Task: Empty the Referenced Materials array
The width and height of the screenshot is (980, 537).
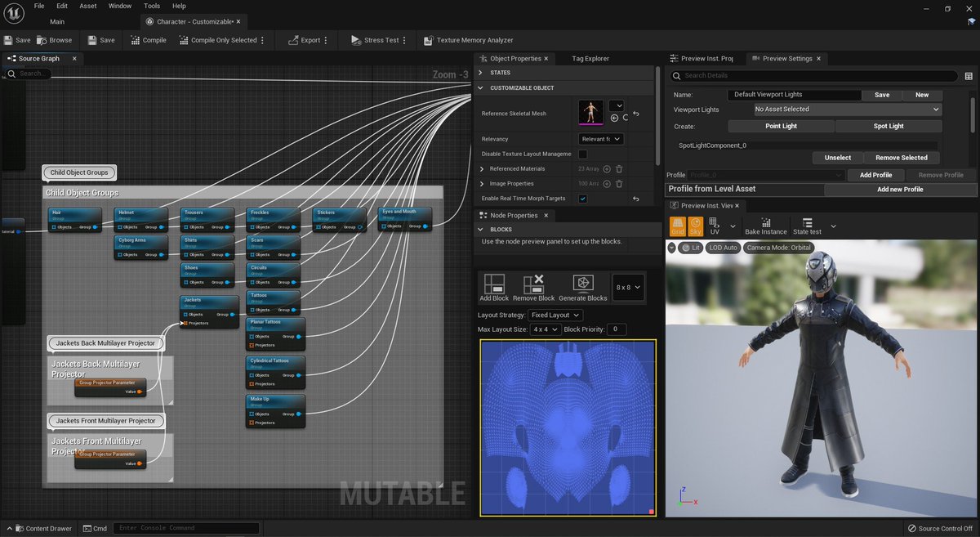Action: point(620,168)
